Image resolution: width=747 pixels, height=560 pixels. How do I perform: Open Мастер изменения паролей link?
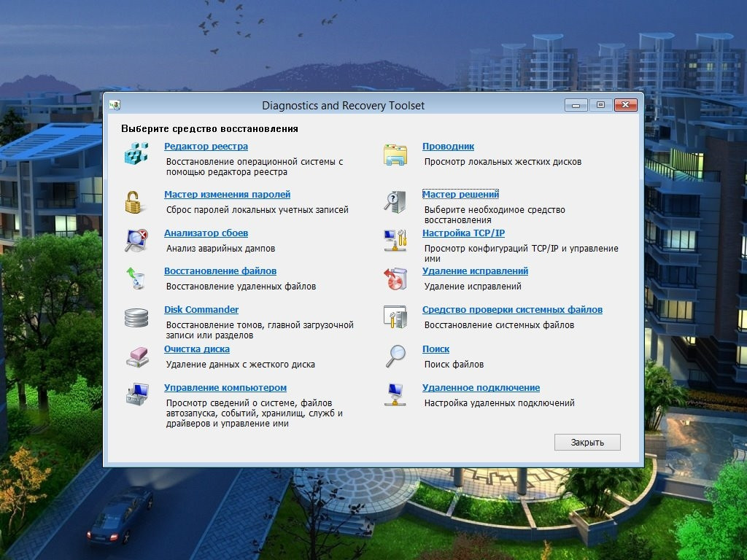tap(228, 194)
